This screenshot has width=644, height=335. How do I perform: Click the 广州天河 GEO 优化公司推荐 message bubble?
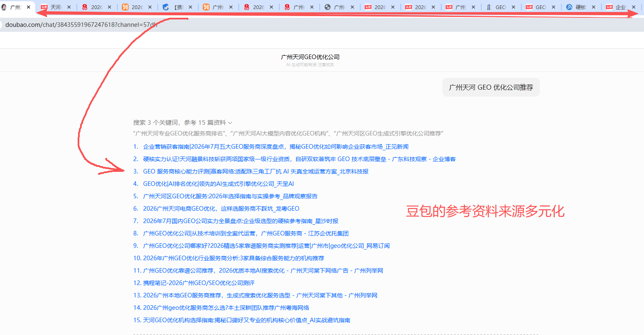(491, 88)
